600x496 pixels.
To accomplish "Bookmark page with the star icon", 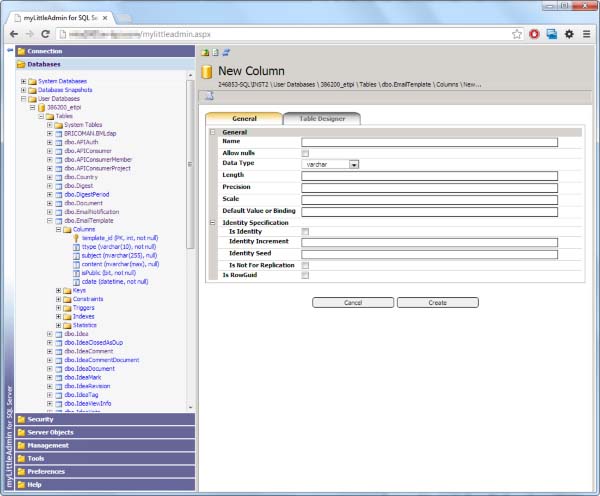I will 517,34.
